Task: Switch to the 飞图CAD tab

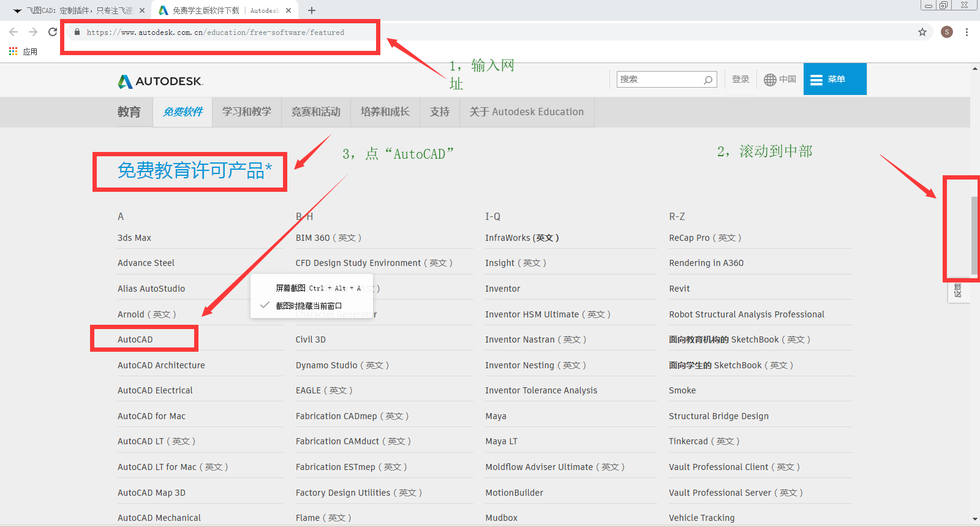Action: (80, 10)
